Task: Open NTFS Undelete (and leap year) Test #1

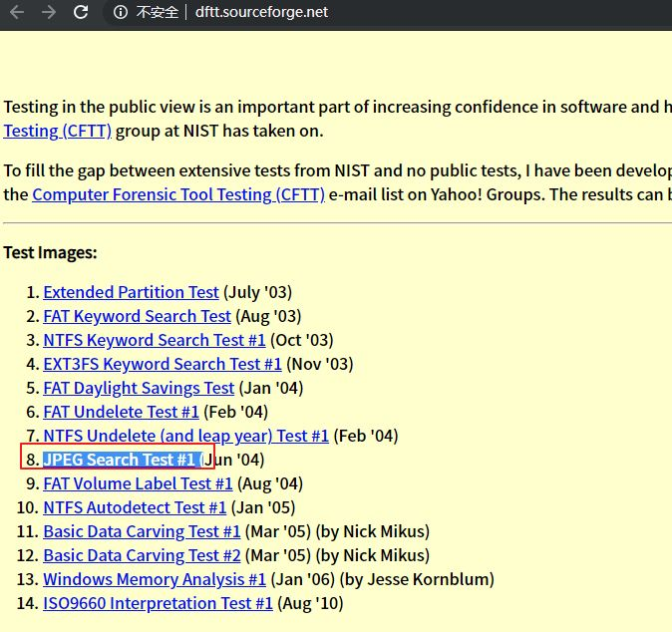Action: [186, 436]
